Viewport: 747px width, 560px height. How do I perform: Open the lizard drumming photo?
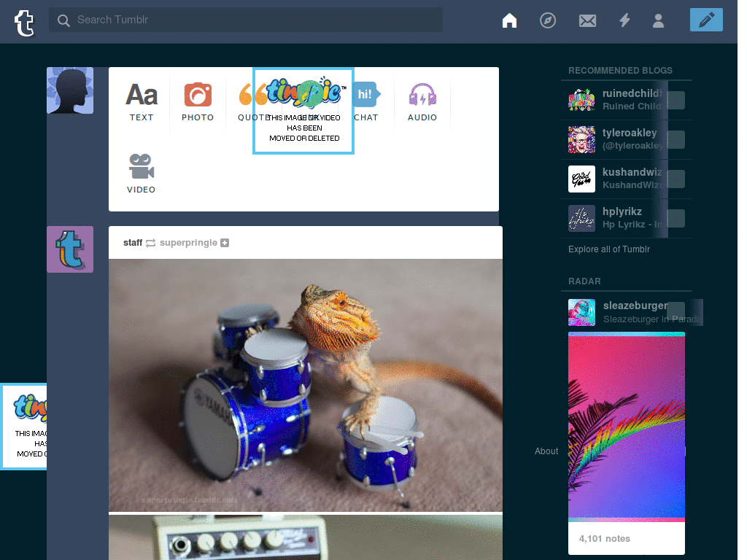pos(306,385)
